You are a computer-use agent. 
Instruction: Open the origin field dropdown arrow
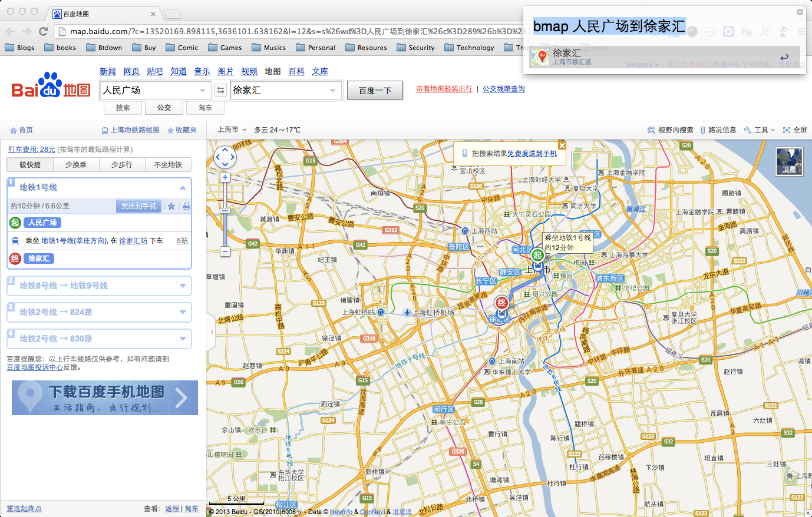(x=203, y=90)
